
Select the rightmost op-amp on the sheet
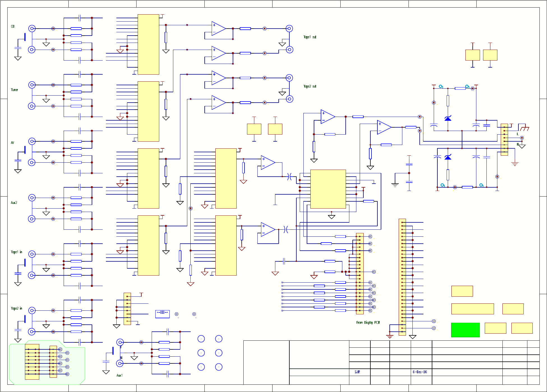pyautogui.click(x=384, y=127)
